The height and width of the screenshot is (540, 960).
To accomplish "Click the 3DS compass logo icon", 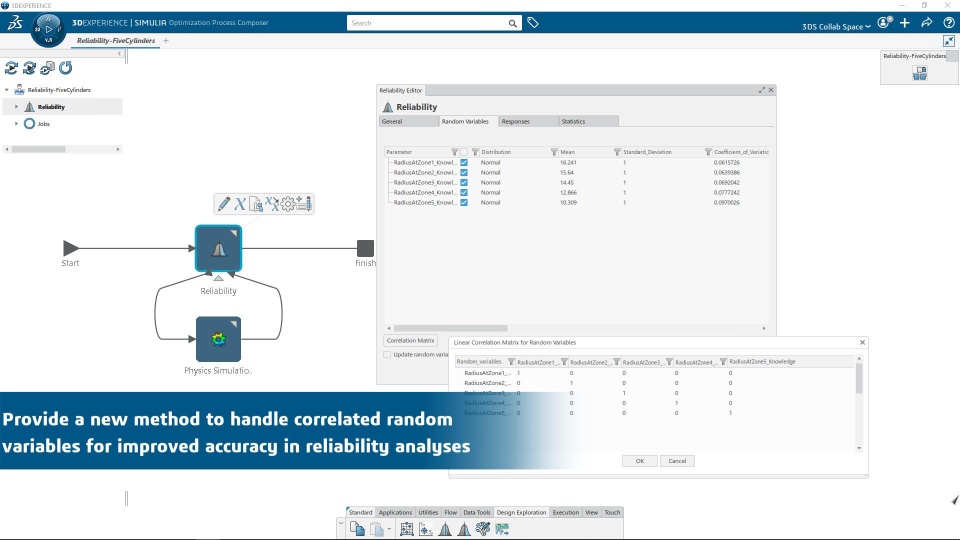I will point(15,23).
